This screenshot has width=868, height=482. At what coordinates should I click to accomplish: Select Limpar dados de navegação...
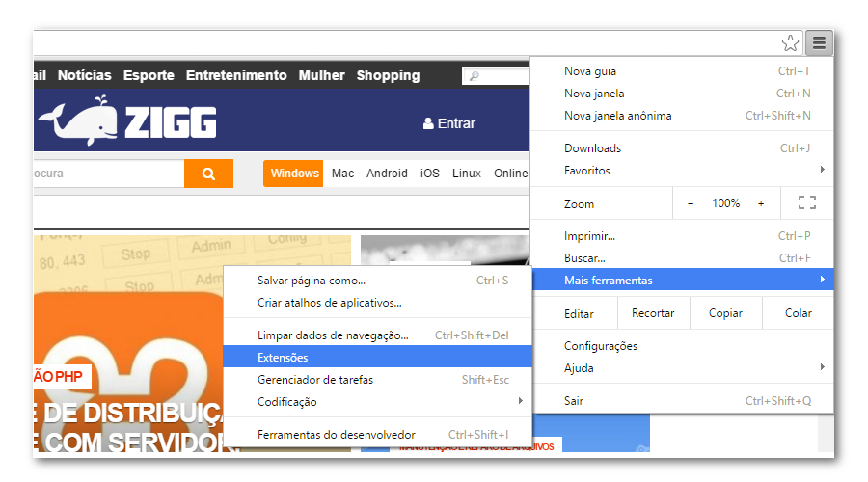[x=377, y=335]
